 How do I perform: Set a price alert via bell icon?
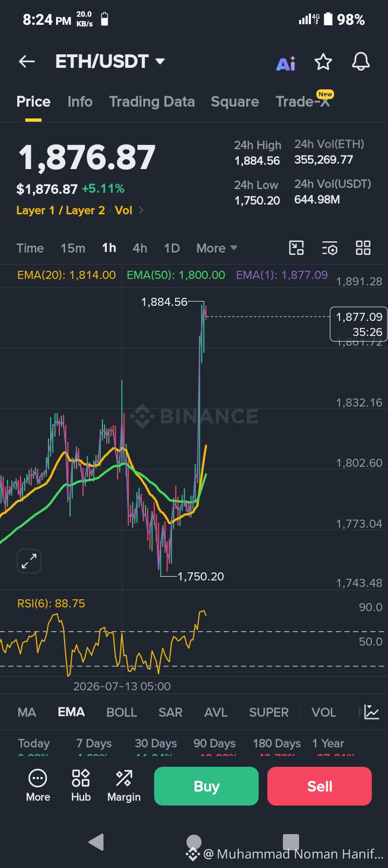pos(361,61)
